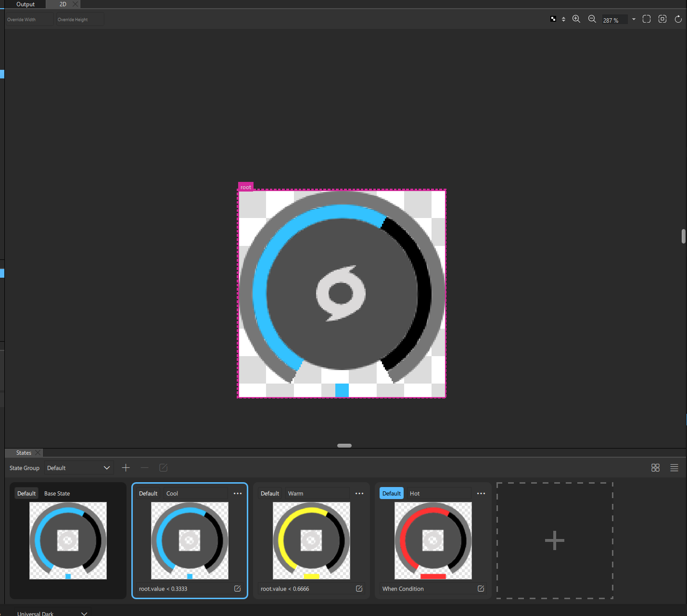Open the Hot state three-dot menu
Screen dimensions: 687x616
click(481, 493)
